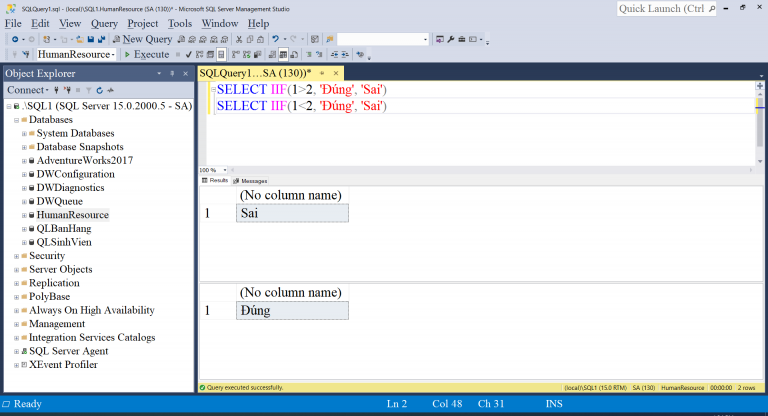Viewport: 768px width, 416px height.
Task: Pin the Object Explorer panel with auto-hide
Action: (x=172, y=73)
